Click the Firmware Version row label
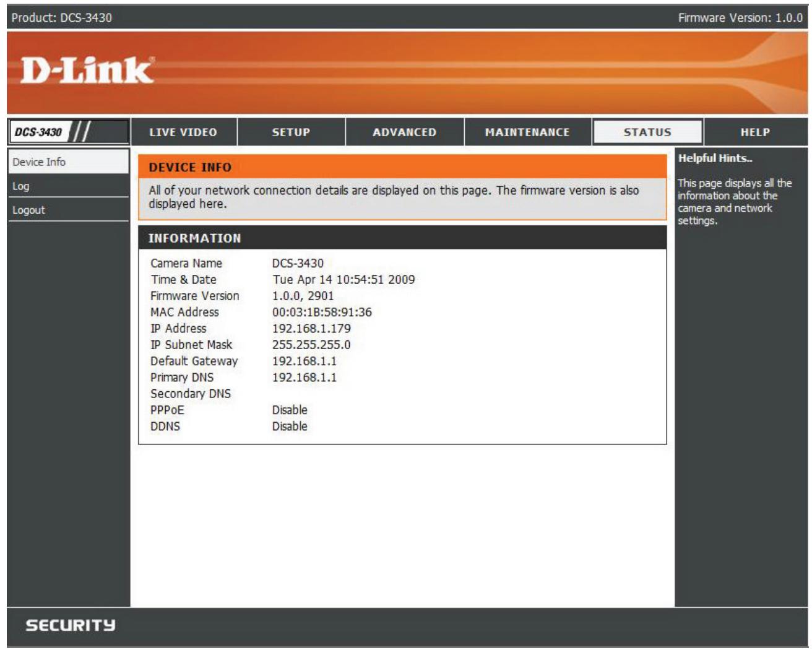Viewport: 812px width, 650px height. (195, 296)
